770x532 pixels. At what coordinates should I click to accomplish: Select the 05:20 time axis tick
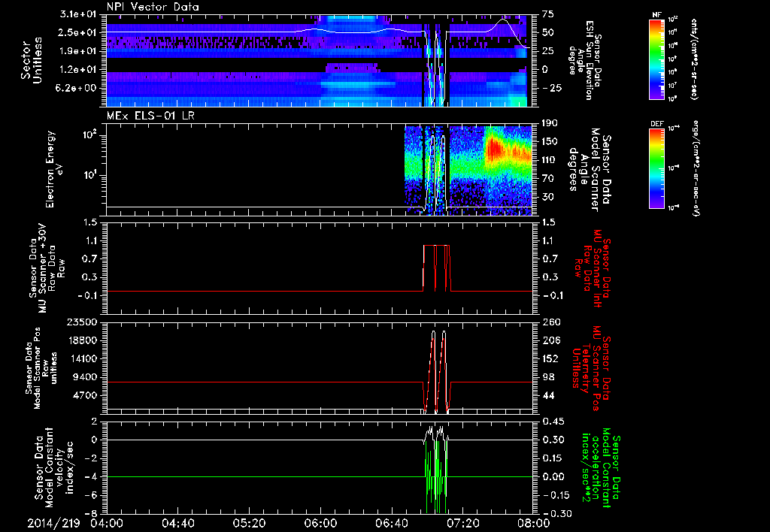coord(250,522)
